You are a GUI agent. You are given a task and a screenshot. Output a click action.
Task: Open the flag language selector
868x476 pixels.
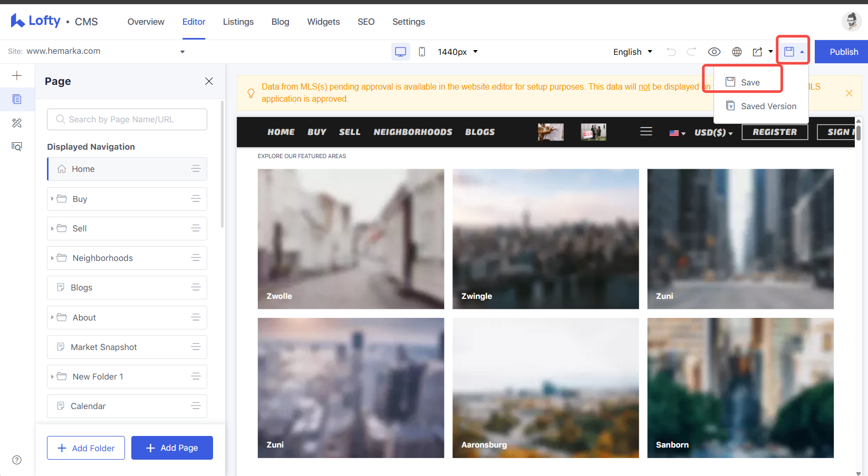pyautogui.click(x=677, y=133)
